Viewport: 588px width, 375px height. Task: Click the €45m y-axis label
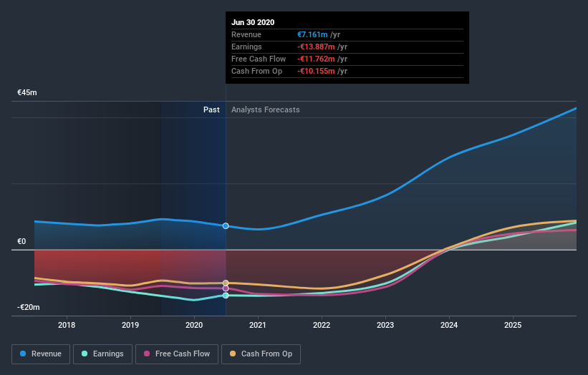point(27,92)
